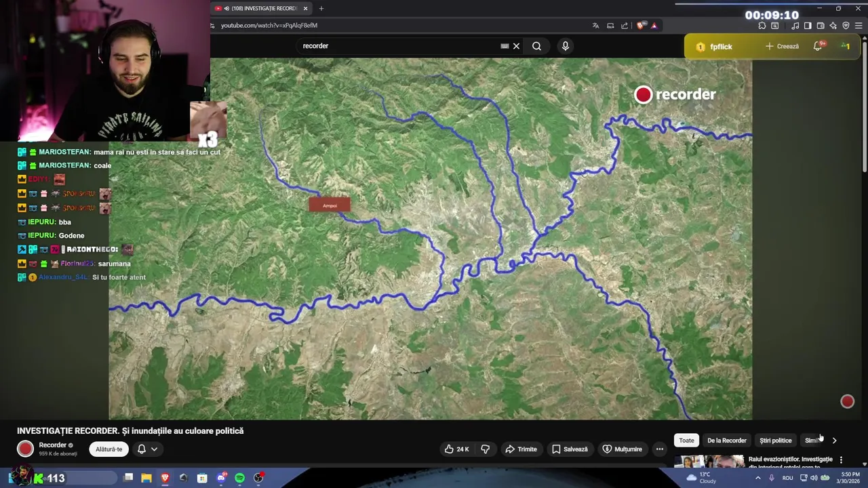Image resolution: width=868 pixels, height=488 pixels.
Task: Save video with Salvează button
Action: click(570, 449)
